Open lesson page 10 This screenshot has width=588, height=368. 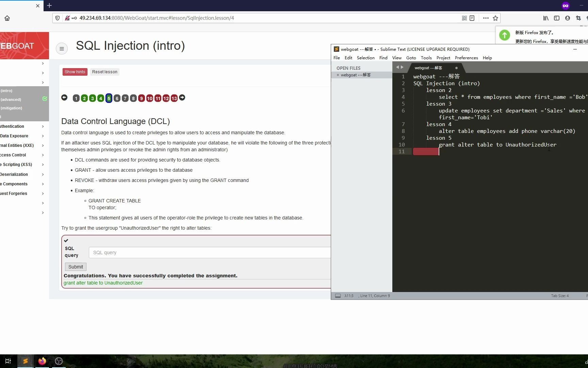click(150, 98)
